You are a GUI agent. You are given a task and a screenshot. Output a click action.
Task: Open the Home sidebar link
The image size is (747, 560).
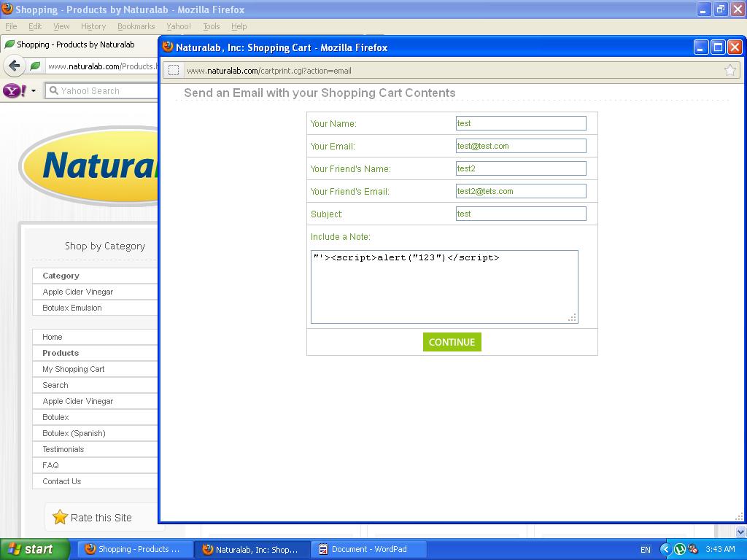pos(53,337)
